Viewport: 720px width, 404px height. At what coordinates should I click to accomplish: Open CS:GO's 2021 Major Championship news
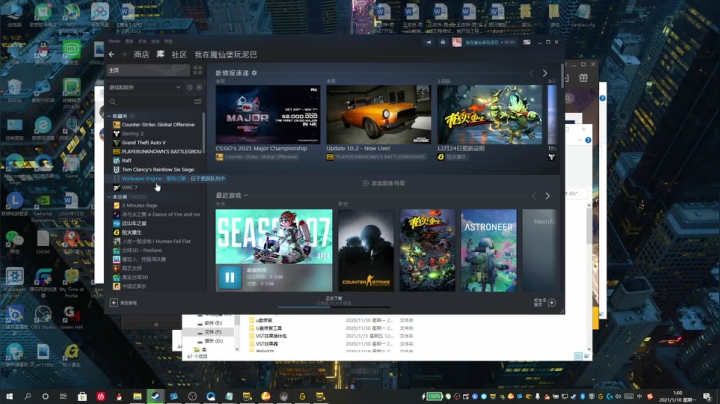[x=268, y=115]
